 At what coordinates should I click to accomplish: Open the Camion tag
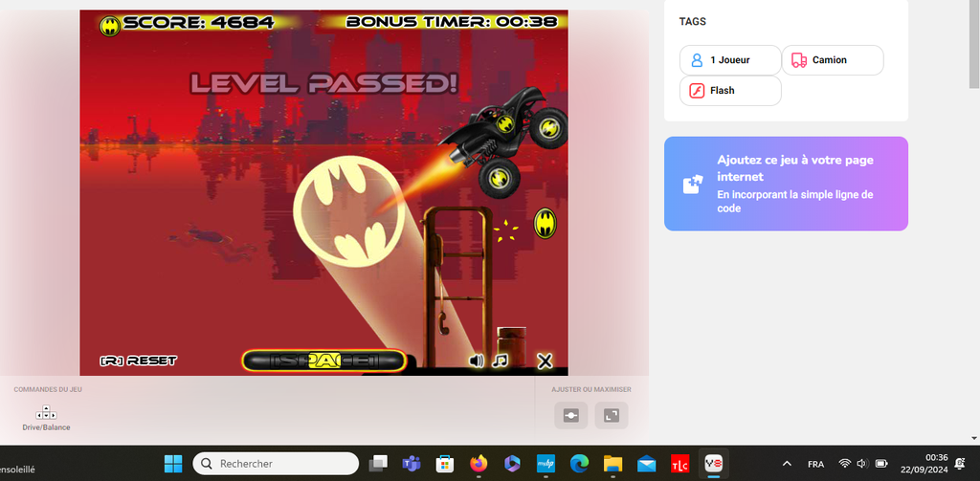(x=833, y=60)
